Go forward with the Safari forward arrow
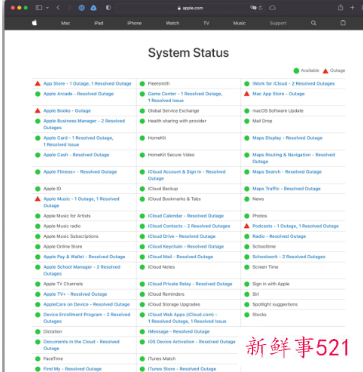Screen dimensions: 363x372 tap(69, 7)
